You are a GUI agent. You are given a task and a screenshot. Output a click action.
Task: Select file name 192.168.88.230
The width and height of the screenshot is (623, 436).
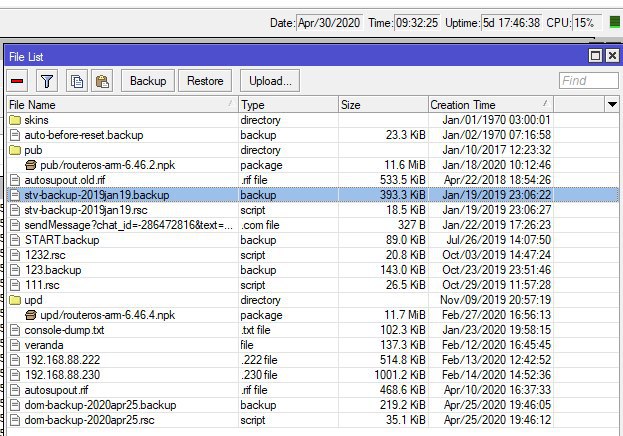(x=62, y=375)
